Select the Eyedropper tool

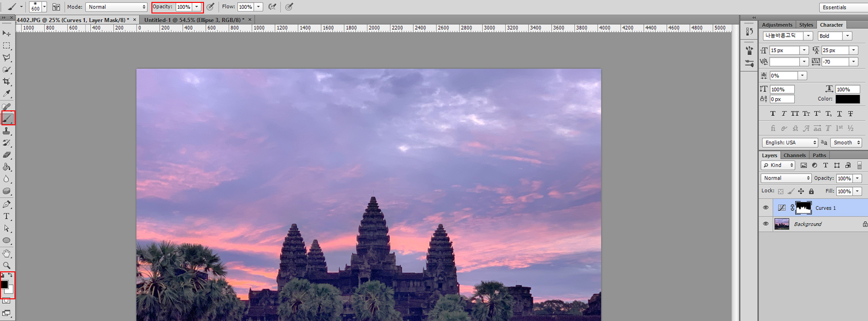7,94
